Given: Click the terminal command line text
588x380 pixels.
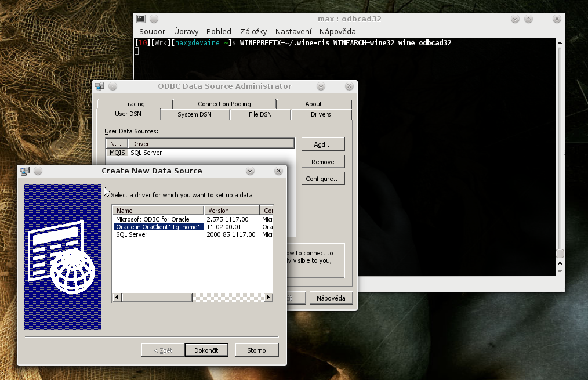Looking at the screenshot, I should [346, 43].
